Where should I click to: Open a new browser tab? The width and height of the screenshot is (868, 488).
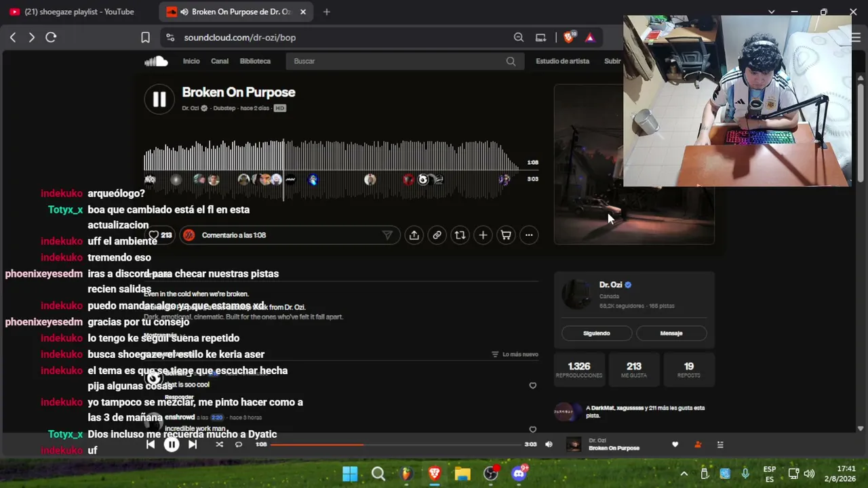click(x=326, y=12)
